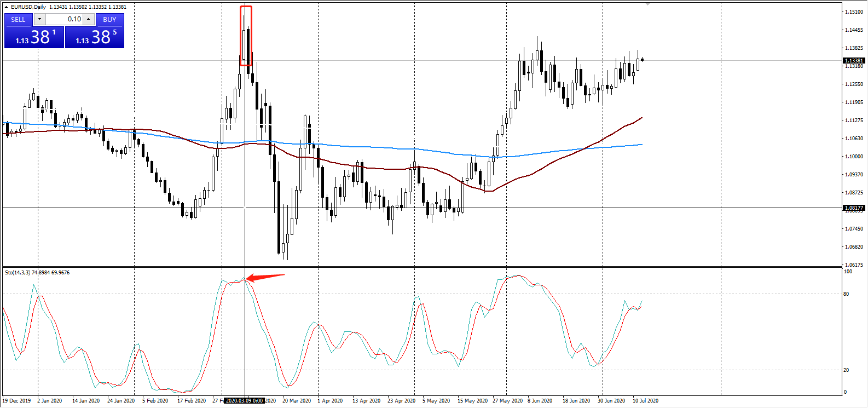Click the 1 Apr 2020 time axis label

330,401
